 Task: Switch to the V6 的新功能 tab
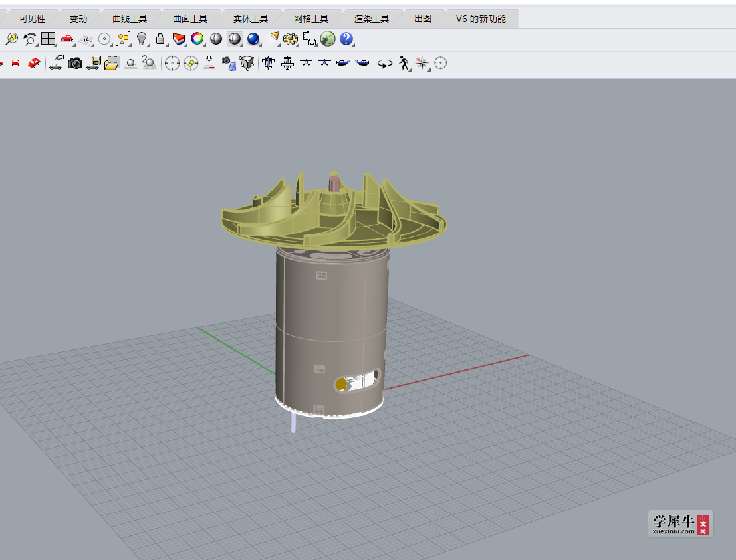(x=481, y=19)
